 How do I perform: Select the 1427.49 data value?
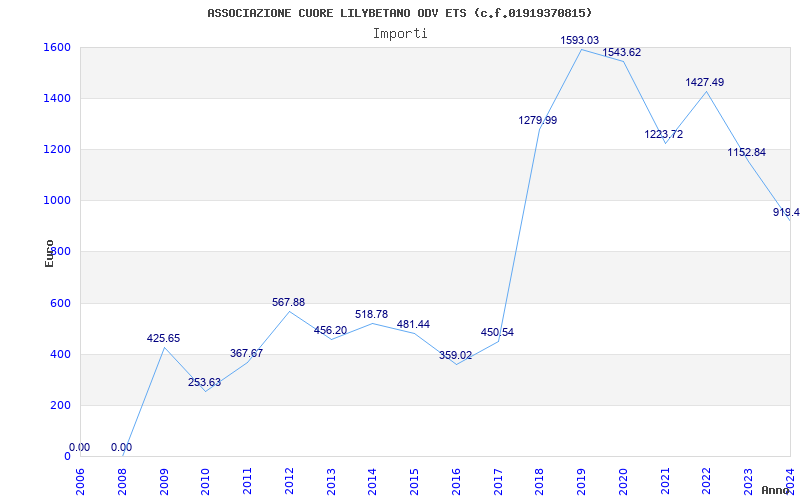pyautogui.click(x=705, y=82)
